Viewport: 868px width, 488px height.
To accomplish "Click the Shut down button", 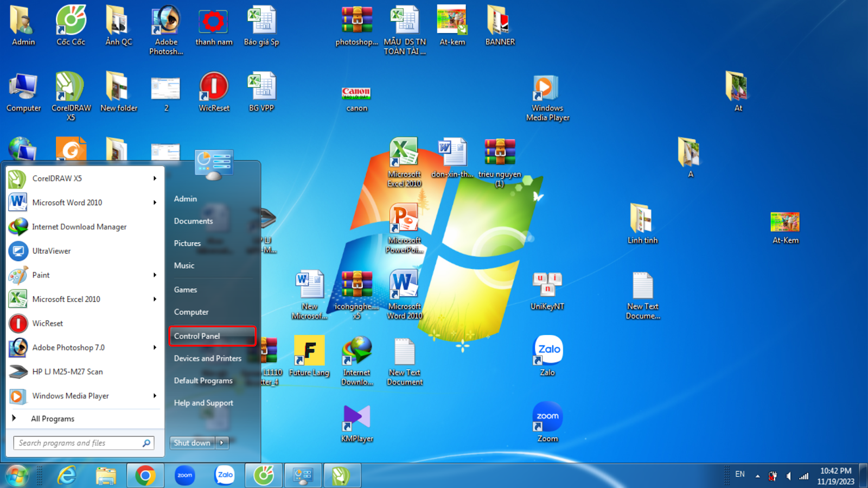I will point(192,443).
